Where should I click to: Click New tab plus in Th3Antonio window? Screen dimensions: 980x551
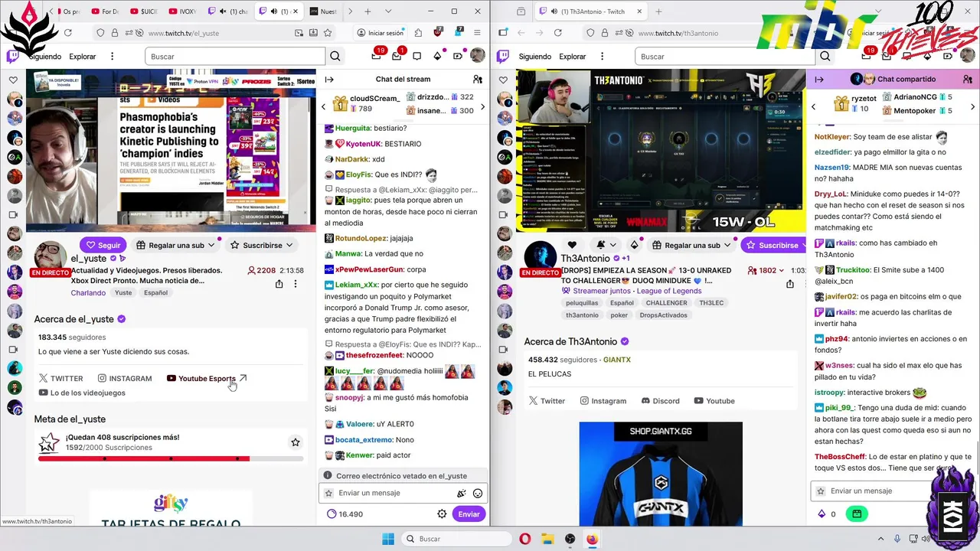(658, 11)
